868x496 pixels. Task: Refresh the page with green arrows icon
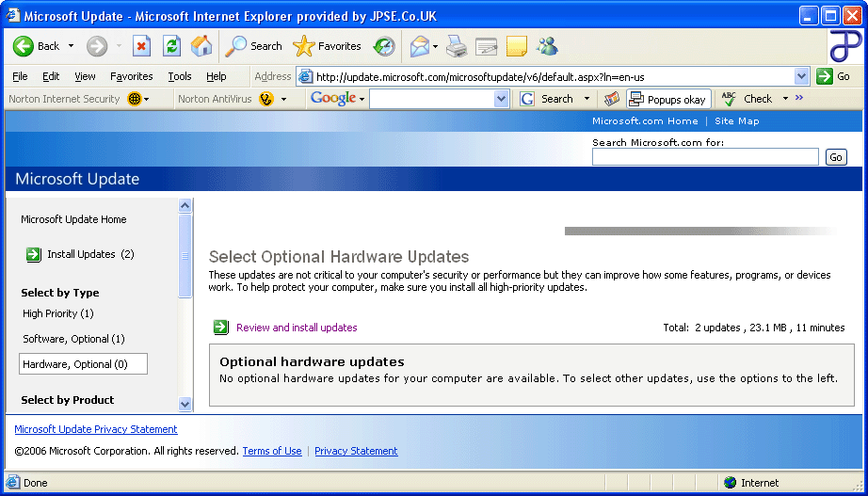coord(172,46)
